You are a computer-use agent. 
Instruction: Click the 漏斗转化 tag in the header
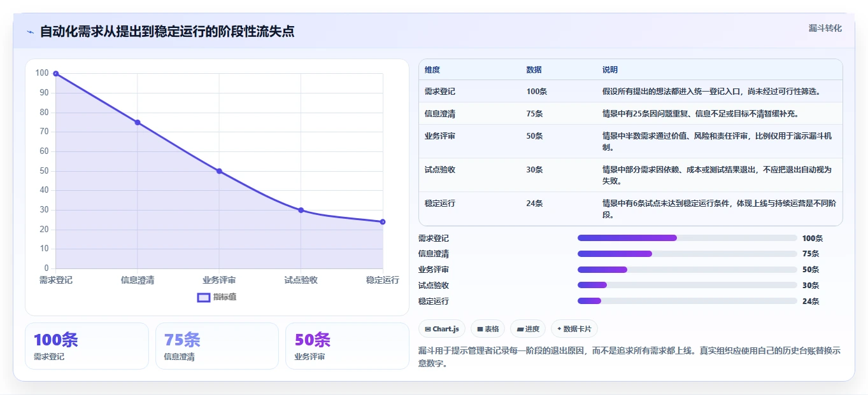pos(825,28)
